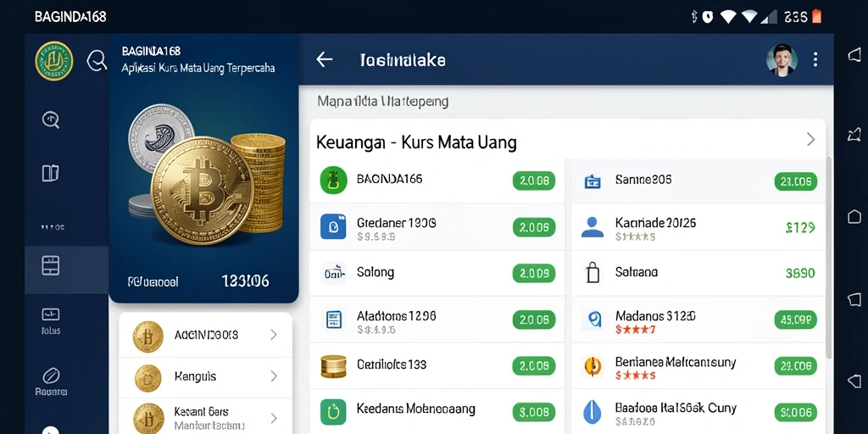This screenshot has width=868, height=434.
Task: Go back with the left arrow
Action: [x=325, y=60]
